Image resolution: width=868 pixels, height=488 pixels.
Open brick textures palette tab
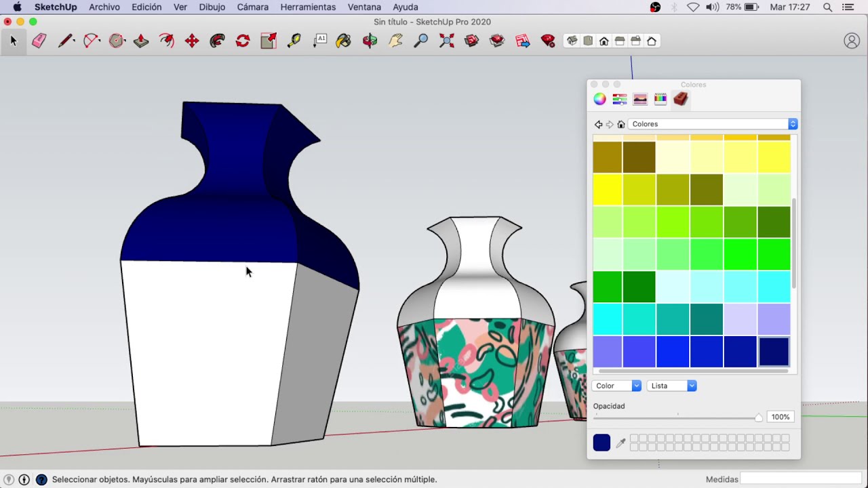coord(680,99)
